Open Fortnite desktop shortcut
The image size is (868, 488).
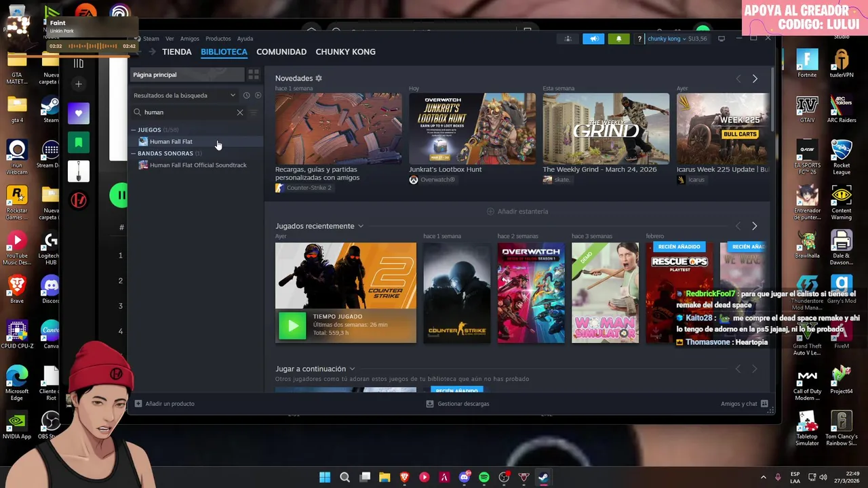[x=807, y=63]
